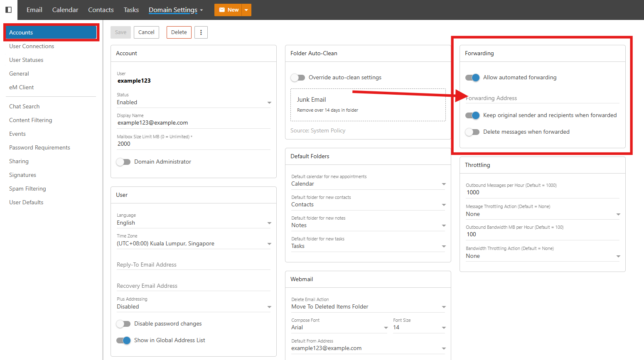Click the Delete button

click(x=179, y=32)
